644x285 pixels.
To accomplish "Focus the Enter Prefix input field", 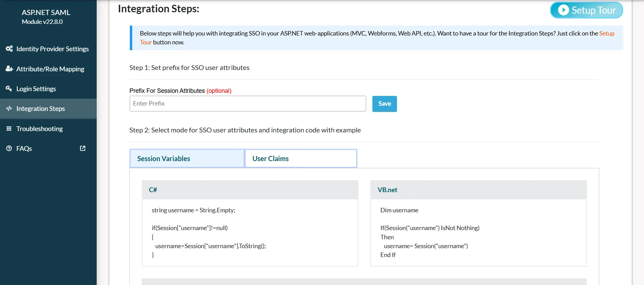I will click(248, 103).
